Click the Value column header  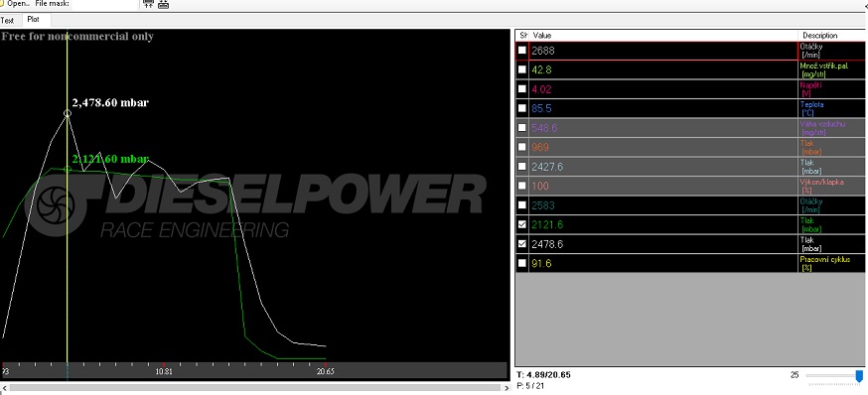(663, 36)
